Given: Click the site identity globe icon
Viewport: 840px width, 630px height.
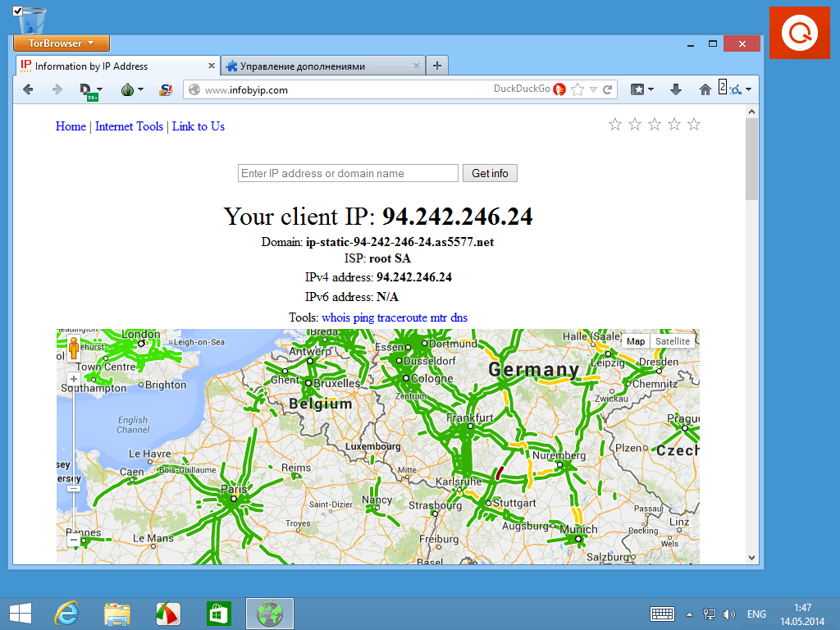Looking at the screenshot, I should click(194, 90).
